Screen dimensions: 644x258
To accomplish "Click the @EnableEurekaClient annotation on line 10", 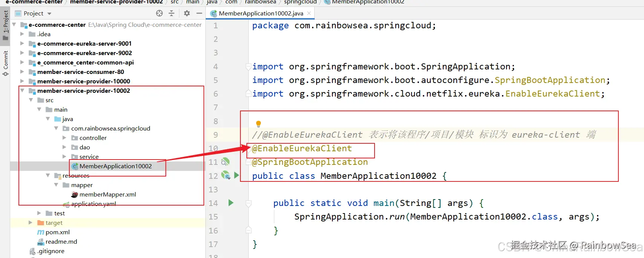I will tap(302, 149).
